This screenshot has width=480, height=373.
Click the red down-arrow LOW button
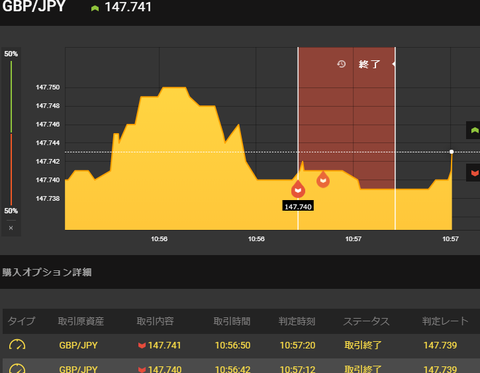(473, 173)
